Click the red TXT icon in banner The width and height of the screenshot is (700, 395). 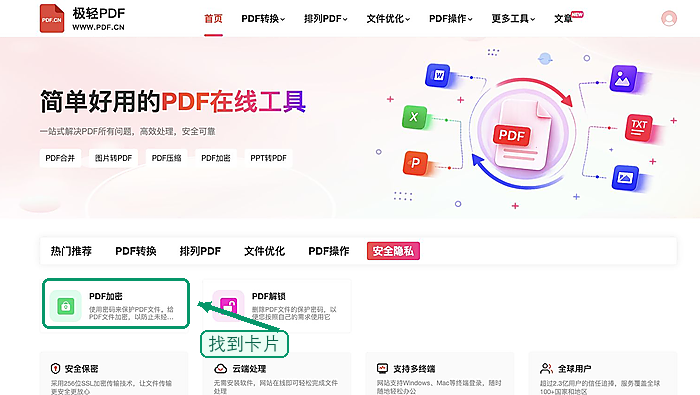[639, 127]
